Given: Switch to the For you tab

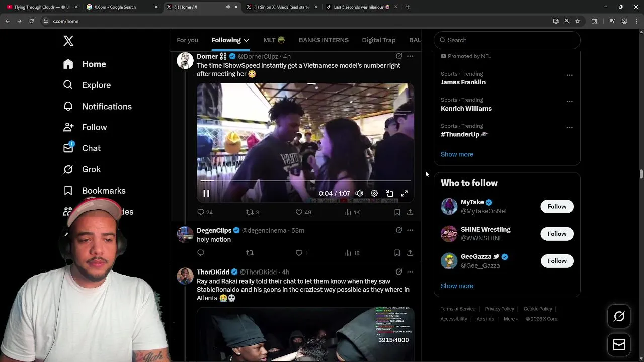Looking at the screenshot, I should (x=187, y=40).
